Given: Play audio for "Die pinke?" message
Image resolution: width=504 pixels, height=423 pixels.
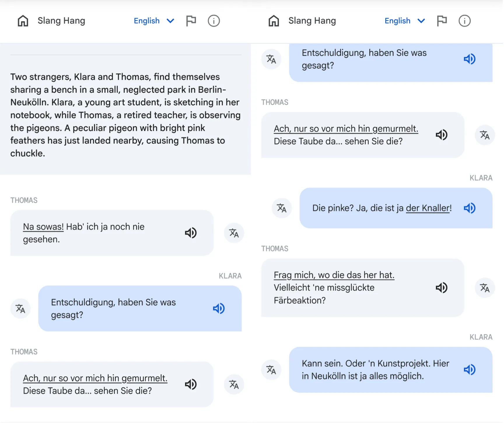Looking at the screenshot, I should 469,208.
